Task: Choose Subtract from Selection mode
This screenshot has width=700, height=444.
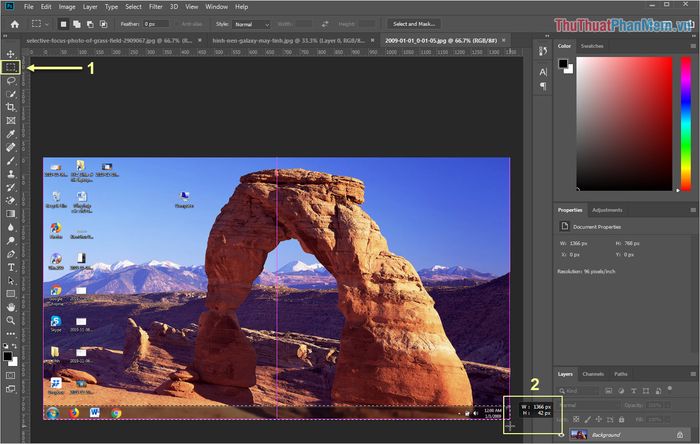Action: click(x=90, y=24)
